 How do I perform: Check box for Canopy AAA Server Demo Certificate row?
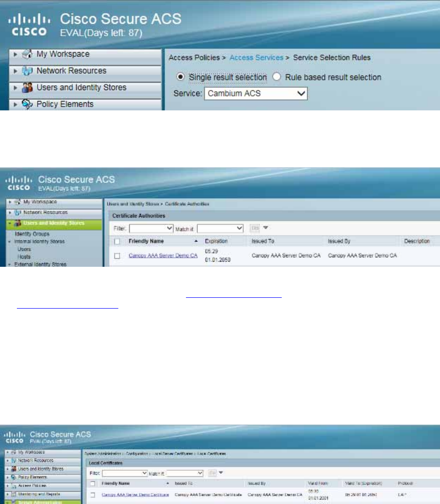(x=93, y=495)
